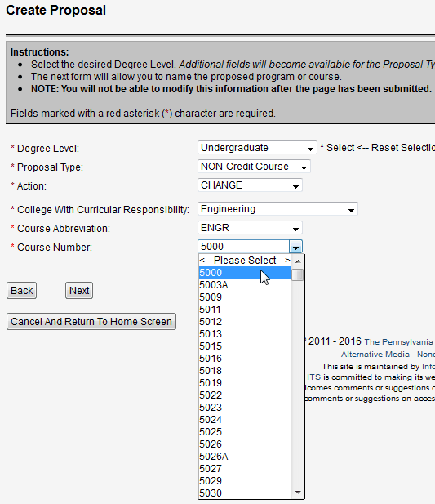Viewport: 435px width, 504px height.
Task: Click the list scrollbar up arrow
Action: point(298,261)
